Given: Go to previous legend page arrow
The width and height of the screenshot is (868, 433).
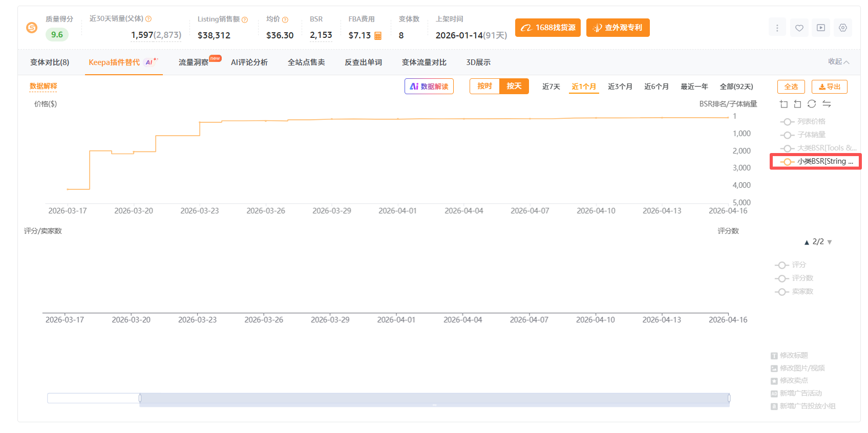Looking at the screenshot, I should (807, 242).
